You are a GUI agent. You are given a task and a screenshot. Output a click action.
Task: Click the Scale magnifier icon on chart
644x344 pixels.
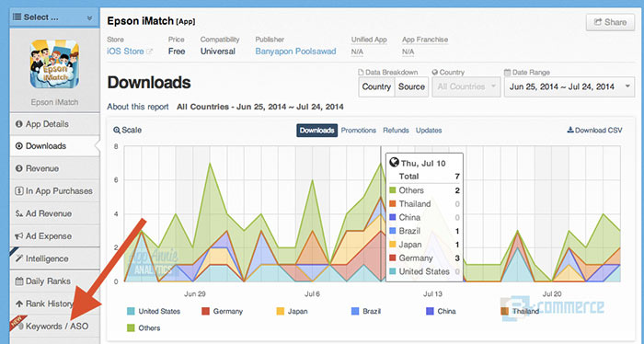coord(117,130)
